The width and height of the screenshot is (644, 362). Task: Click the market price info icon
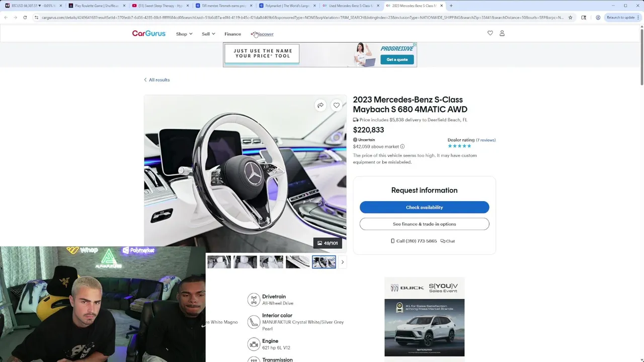(402, 147)
